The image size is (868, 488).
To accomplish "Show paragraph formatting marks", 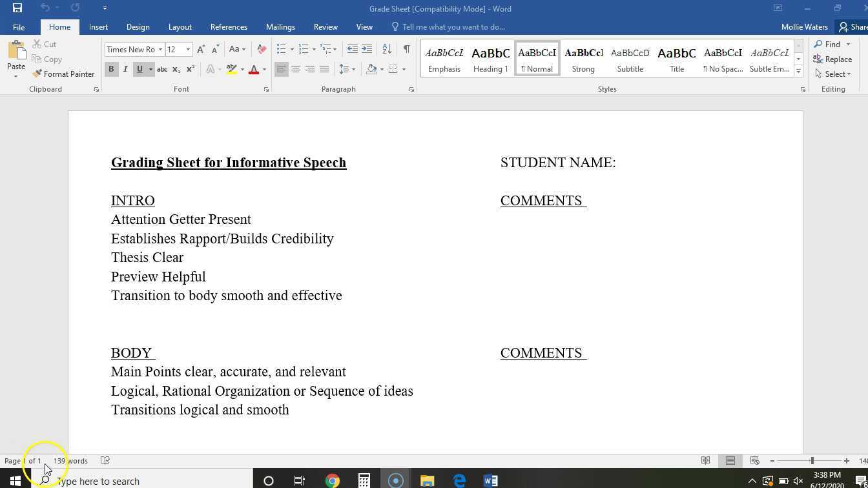I will tap(406, 49).
